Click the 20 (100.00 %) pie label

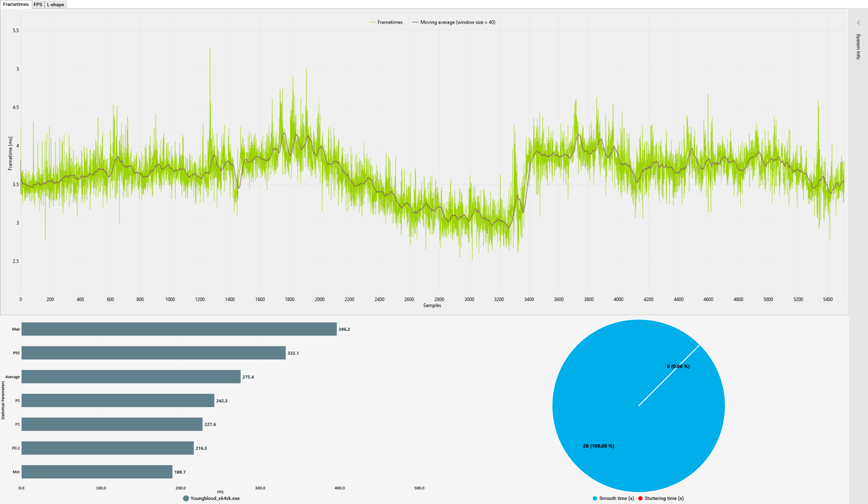coord(598,446)
